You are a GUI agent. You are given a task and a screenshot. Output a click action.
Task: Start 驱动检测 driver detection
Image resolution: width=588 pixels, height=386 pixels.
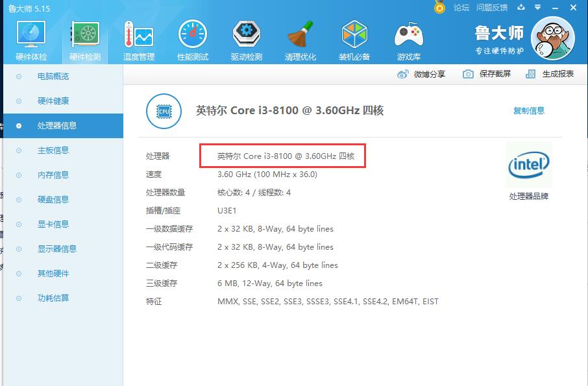point(246,39)
